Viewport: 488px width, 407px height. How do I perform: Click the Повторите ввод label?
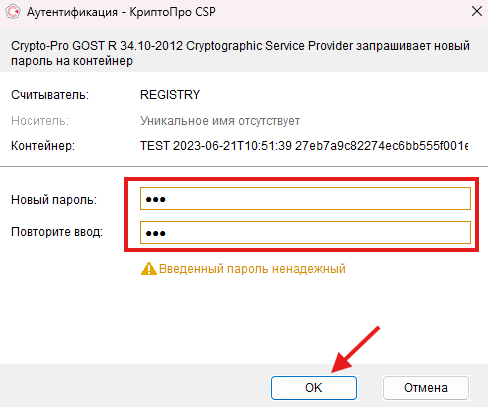57,232
